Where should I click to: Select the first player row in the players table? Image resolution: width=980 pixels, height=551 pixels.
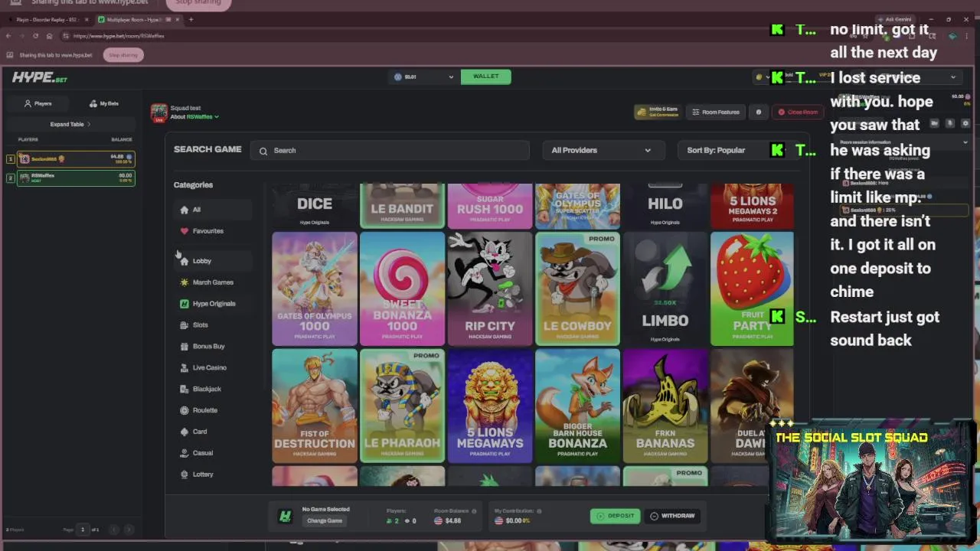(x=77, y=159)
